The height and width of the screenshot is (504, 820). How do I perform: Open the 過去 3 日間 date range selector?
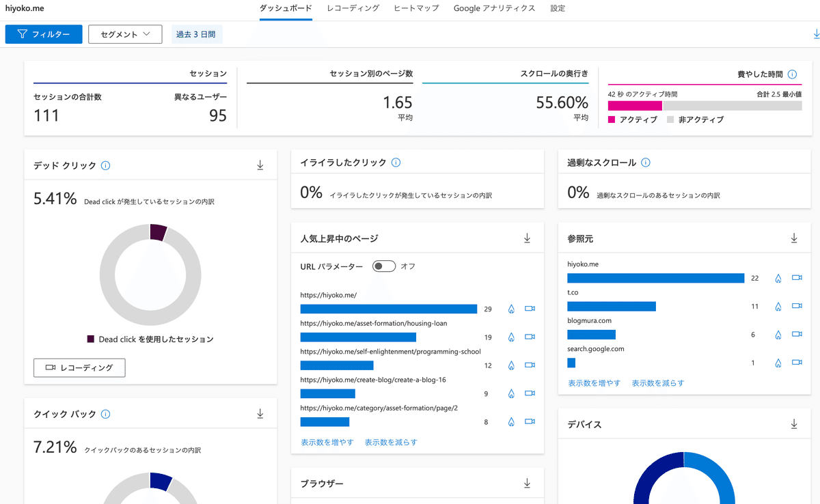[x=197, y=34]
